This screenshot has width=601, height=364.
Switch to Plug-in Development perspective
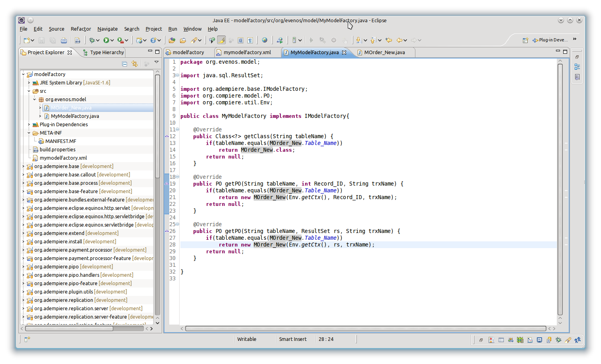click(550, 40)
